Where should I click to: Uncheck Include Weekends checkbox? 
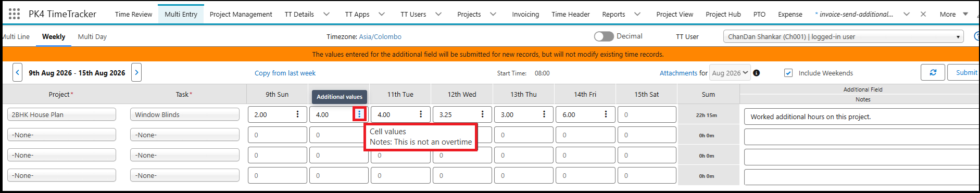click(x=788, y=73)
